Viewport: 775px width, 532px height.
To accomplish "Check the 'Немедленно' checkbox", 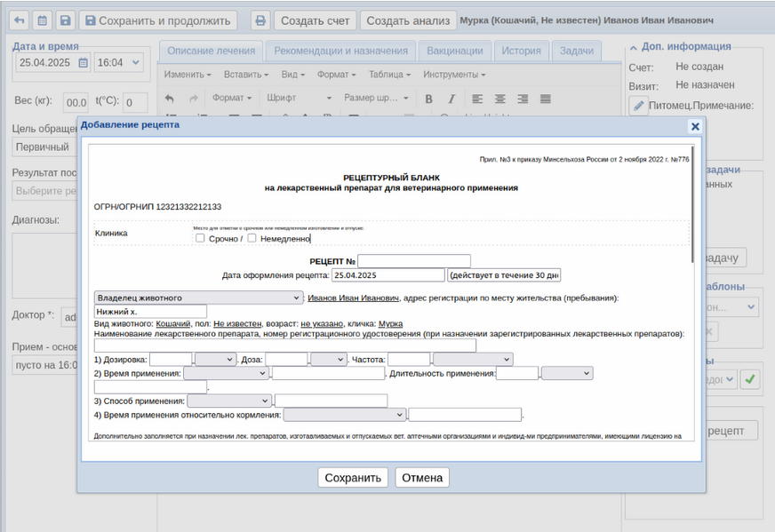I will [x=252, y=238].
